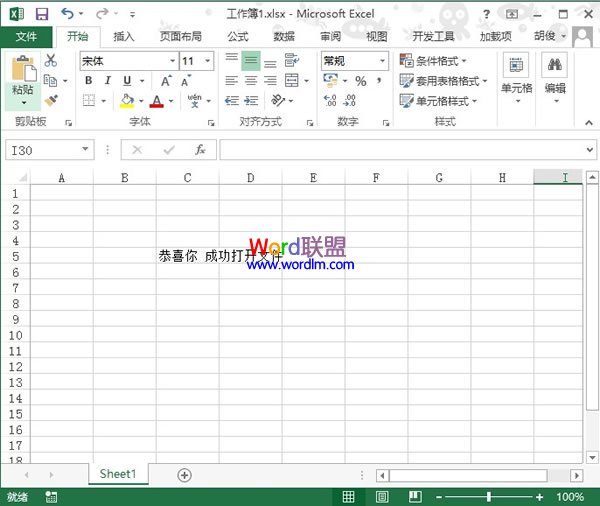The image size is (600, 506).
Task: Click the Copy icon
Action: tap(50, 80)
